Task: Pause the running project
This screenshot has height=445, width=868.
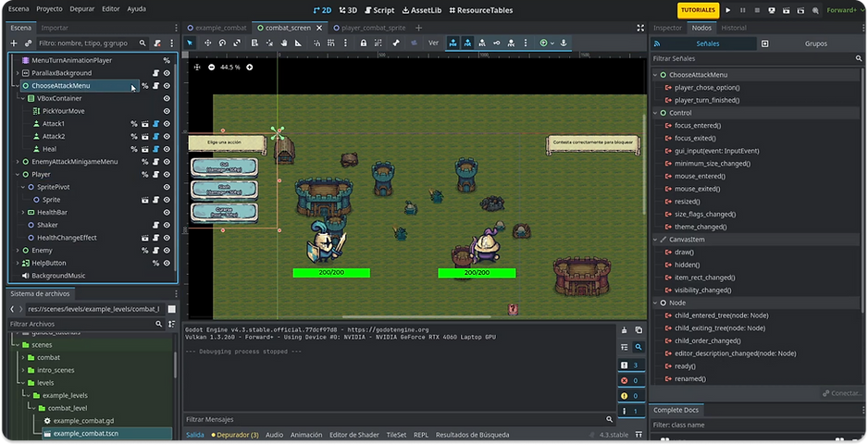Action: [x=743, y=10]
